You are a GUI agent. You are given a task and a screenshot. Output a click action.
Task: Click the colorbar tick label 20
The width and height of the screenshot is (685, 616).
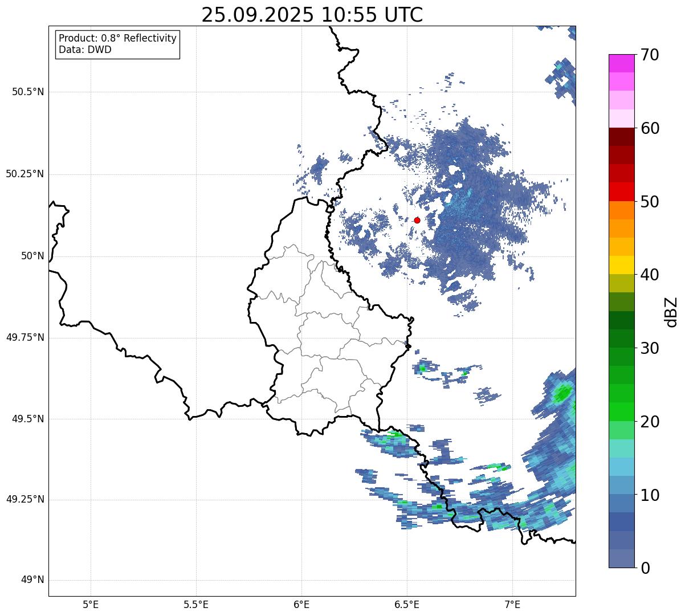[650, 422]
